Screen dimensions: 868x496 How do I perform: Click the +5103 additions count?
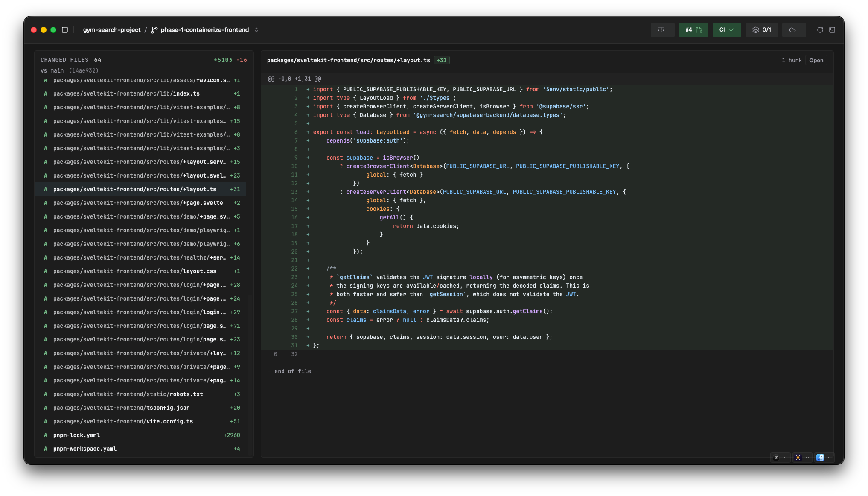pyautogui.click(x=223, y=60)
